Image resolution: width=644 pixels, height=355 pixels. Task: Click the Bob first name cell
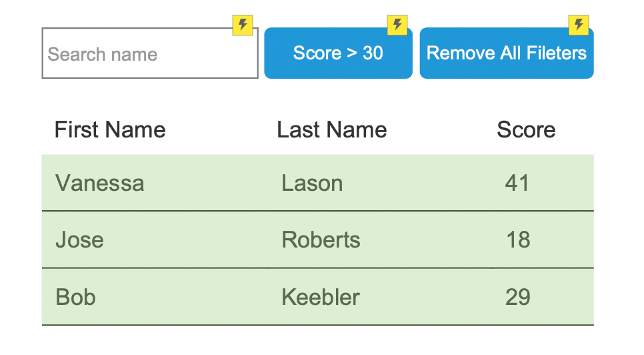pyautogui.click(x=75, y=297)
